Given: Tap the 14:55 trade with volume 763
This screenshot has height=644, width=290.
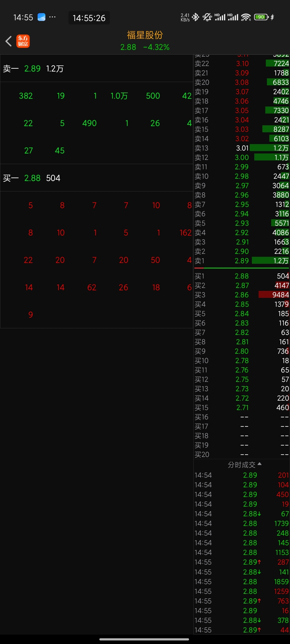Looking at the screenshot, I should point(242,601).
